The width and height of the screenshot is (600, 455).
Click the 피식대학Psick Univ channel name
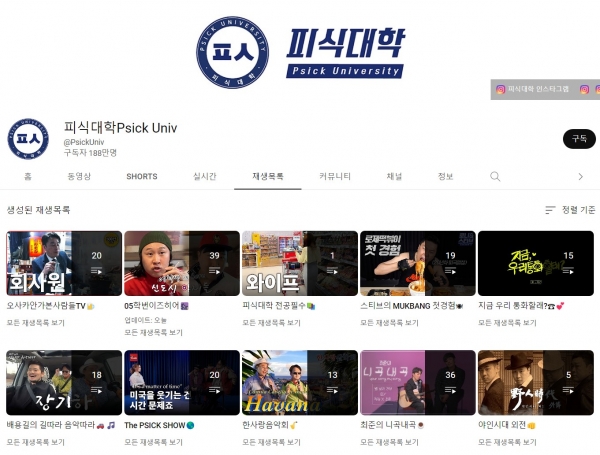coord(120,127)
